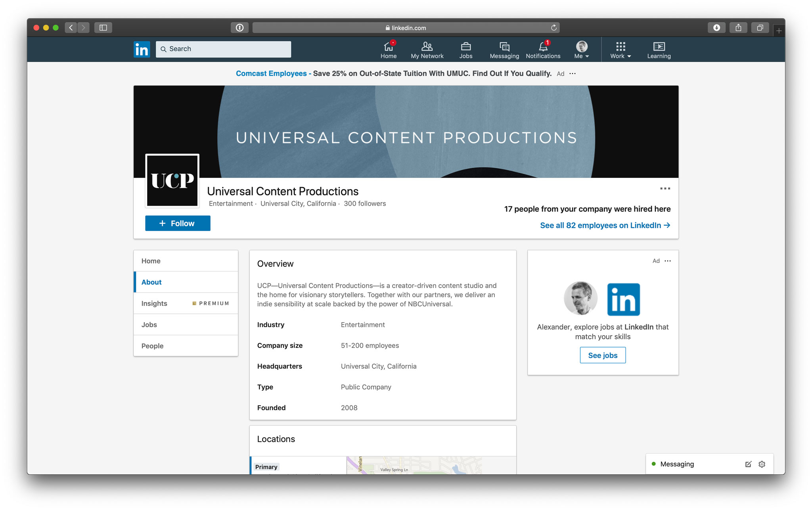
Task: Select the People tab in sidebar
Action: (x=186, y=346)
